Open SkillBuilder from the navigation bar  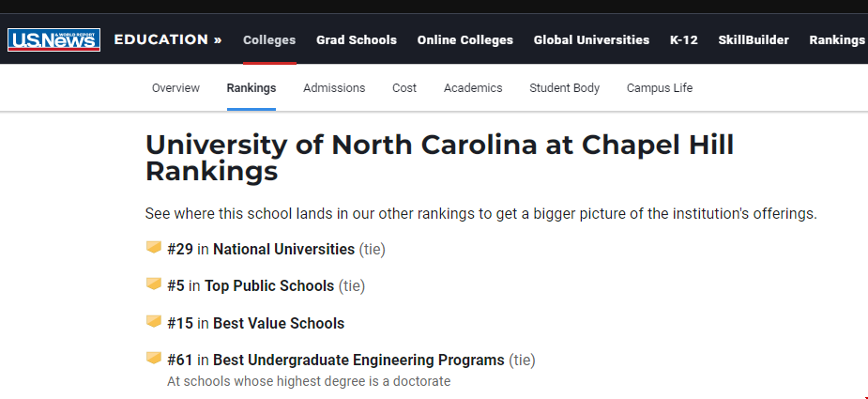coord(754,39)
